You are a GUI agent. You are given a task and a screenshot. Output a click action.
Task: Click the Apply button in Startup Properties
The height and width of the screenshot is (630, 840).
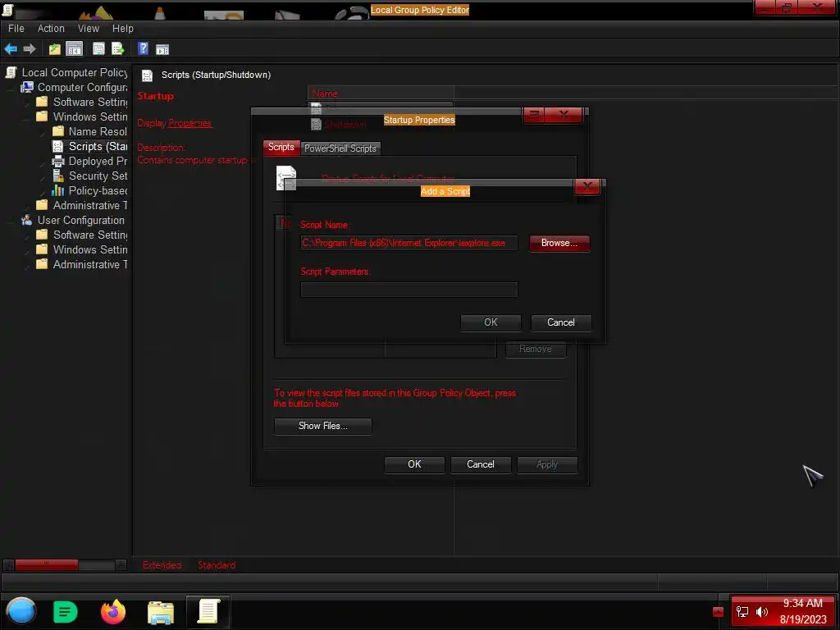coord(547,464)
